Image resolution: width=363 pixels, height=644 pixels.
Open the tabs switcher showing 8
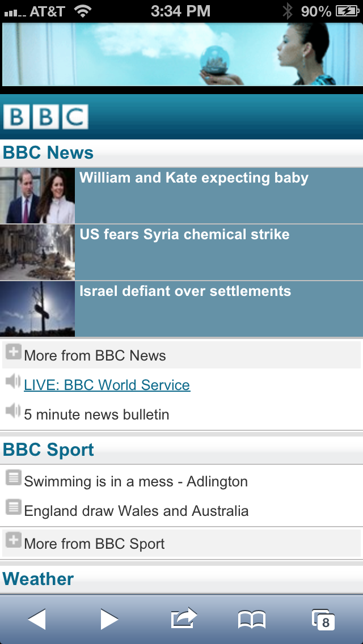click(323, 620)
